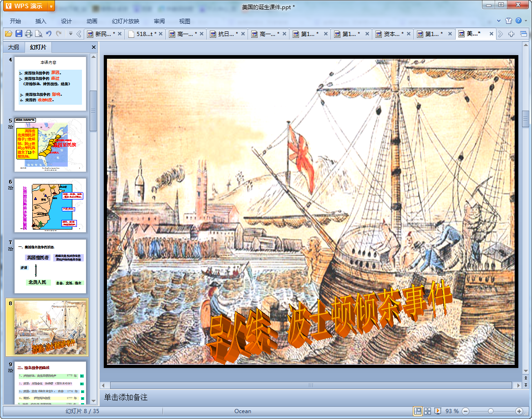Image resolution: width=532 pixels, height=419 pixels.
Task: Open the 视图 menu tab
Action: coord(185,21)
